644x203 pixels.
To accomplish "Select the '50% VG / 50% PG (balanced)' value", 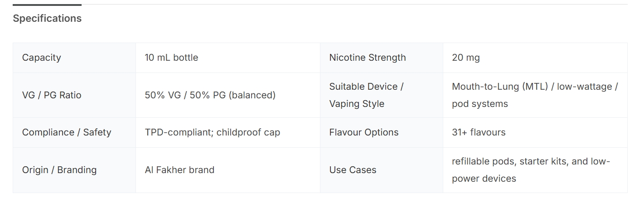I will (x=210, y=95).
